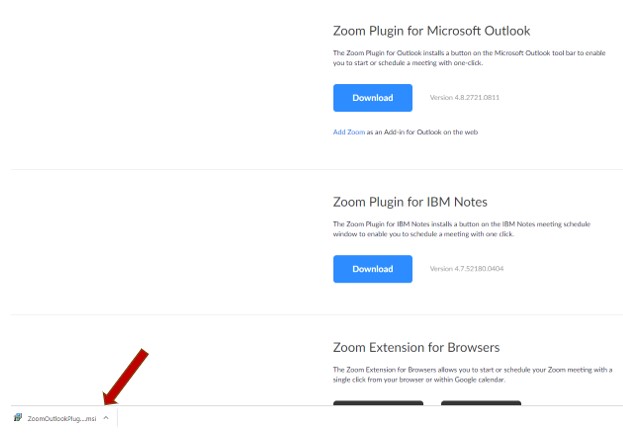Expand the chevron beside the downloaded msi
Viewport: 623px width, 434px height.
click(x=106, y=418)
